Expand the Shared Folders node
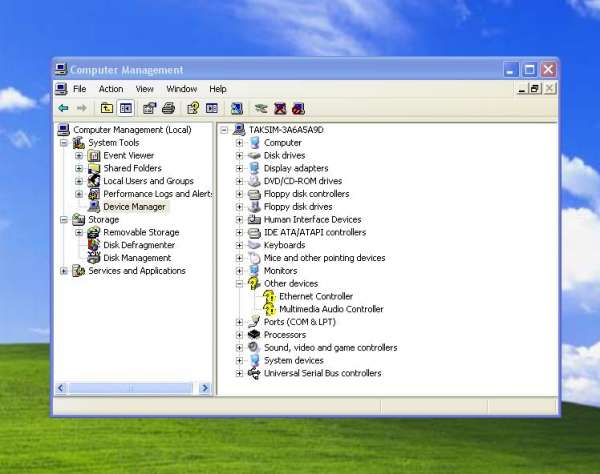600x474 pixels. 79,168
